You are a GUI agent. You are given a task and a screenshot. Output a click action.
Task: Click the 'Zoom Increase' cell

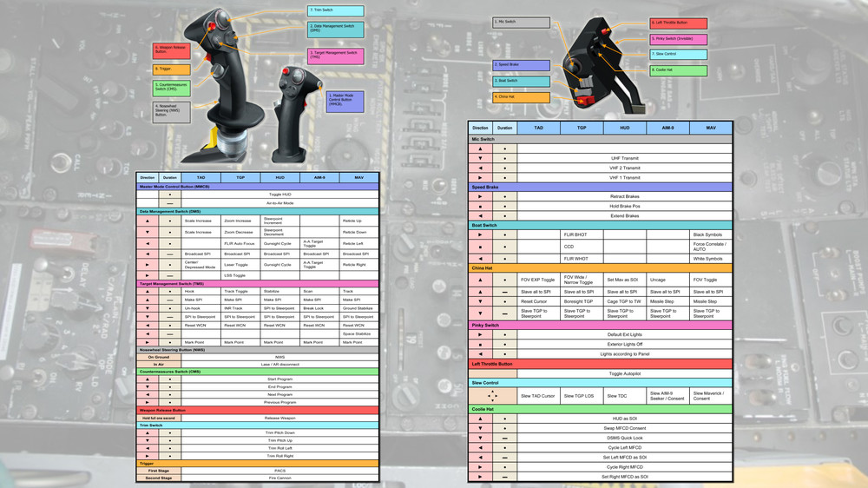pyautogui.click(x=240, y=221)
